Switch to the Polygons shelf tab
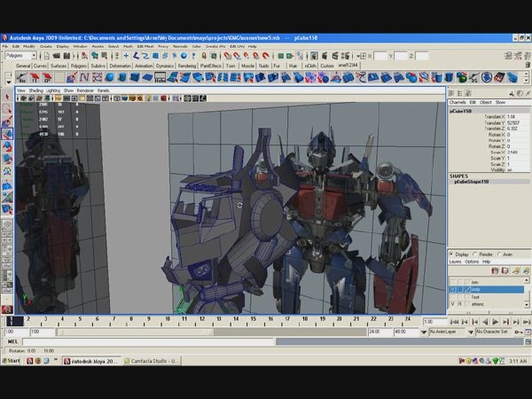This screenshot has height=399, width=532. (79, 66)
